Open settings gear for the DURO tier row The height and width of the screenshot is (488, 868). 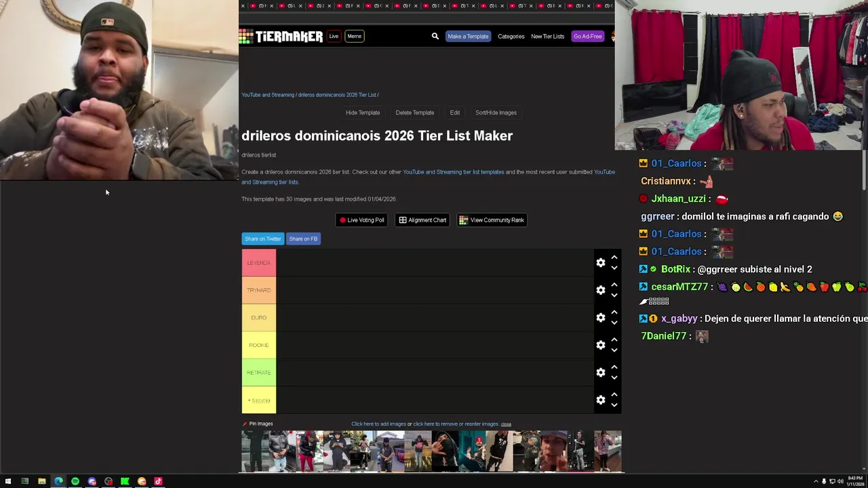point(600,318)
